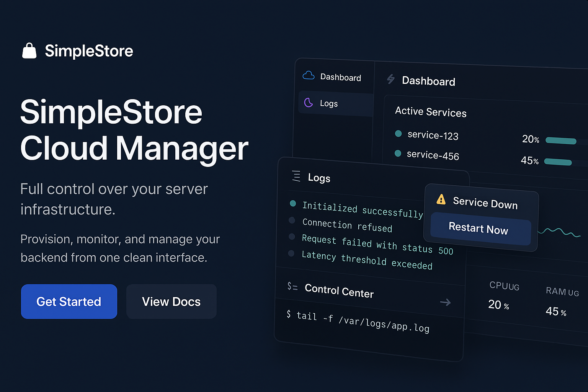
Task: Click the purple moon icon beside Logs
Action: tap(309, 102)
